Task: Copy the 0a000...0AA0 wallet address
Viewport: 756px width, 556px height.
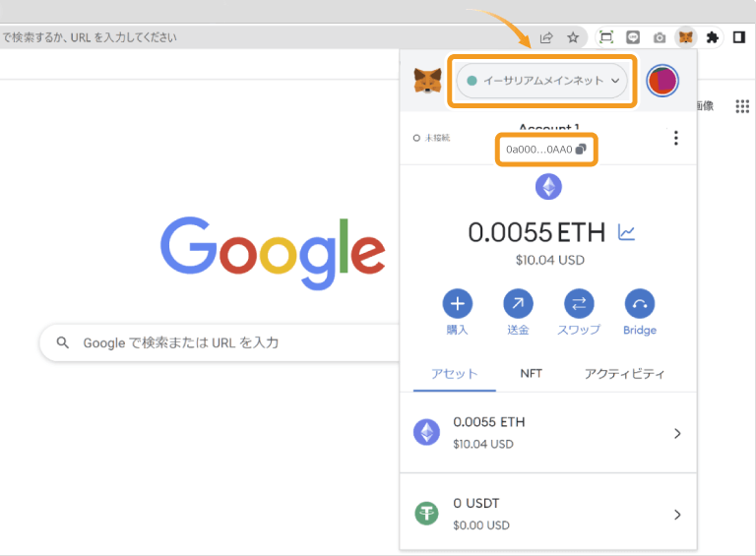Action: tap(546, 150)
